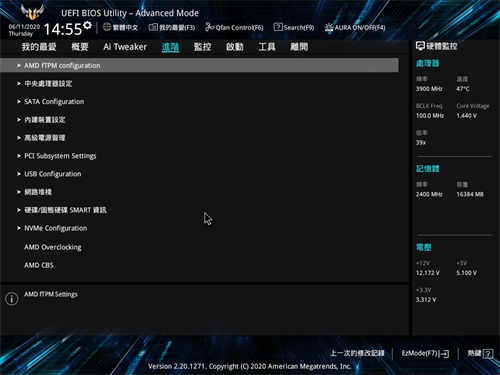Image resolution: width=500 pixels, height=375 pixels.
Task: Expand arrow beside 中央處理器設定
Action: point(19,84)
